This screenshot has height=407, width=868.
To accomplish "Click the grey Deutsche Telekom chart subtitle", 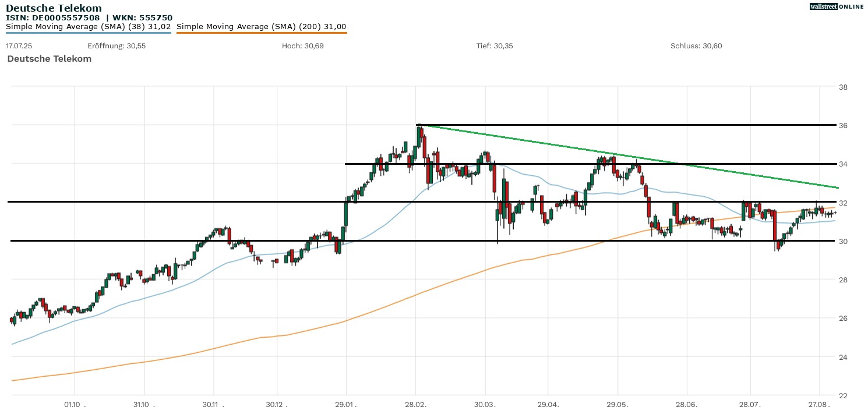I will (50, 59).
